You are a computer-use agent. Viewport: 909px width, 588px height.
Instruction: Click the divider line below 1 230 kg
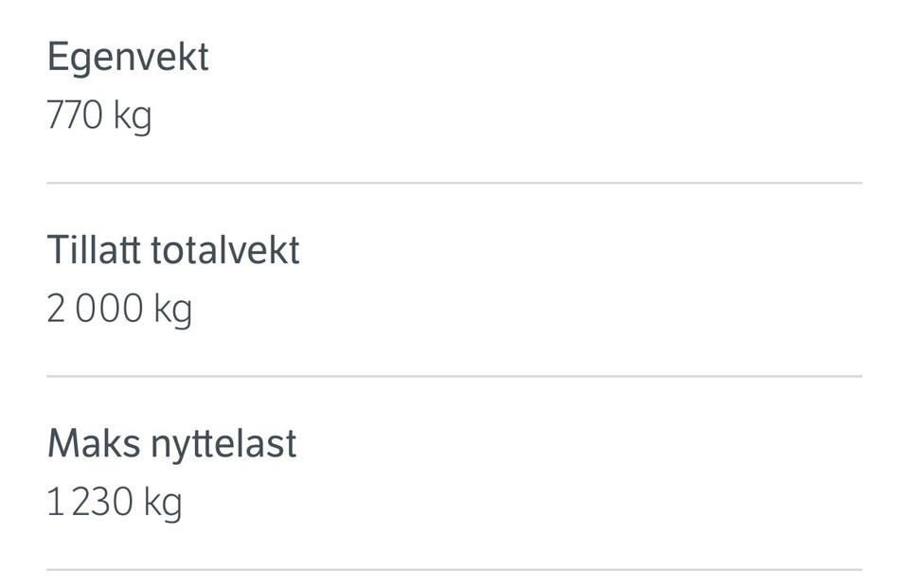pyautogui.click(x=454, y=569)
